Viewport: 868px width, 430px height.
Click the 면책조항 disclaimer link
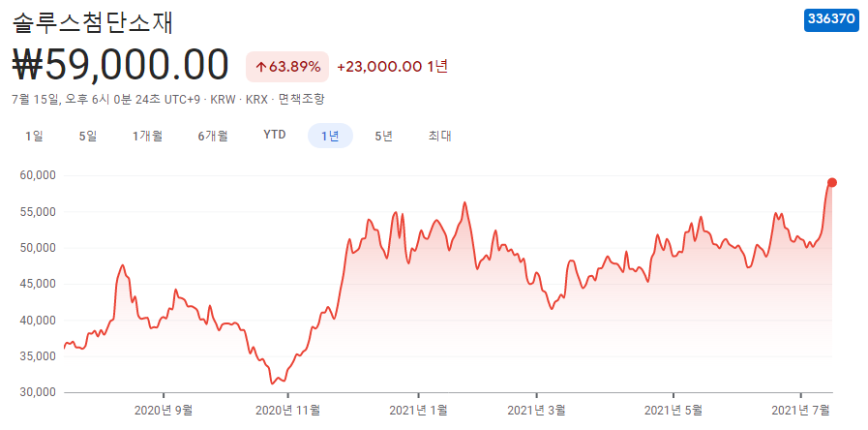pos(301,99)
